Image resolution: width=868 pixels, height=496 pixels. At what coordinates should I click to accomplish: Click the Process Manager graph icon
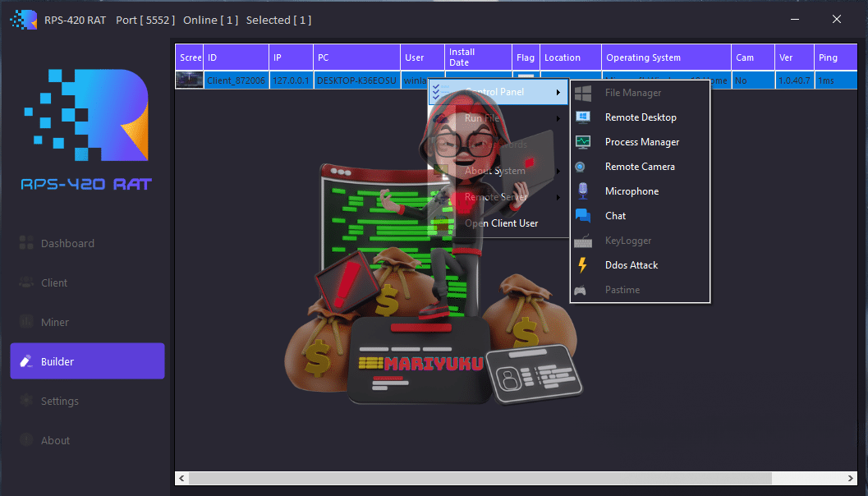583,142
